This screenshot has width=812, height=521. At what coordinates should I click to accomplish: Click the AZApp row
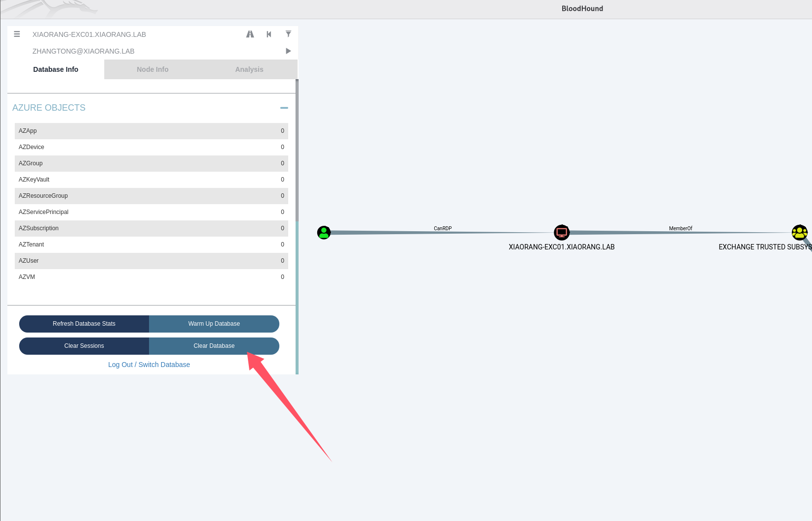[x=151, y=131]
